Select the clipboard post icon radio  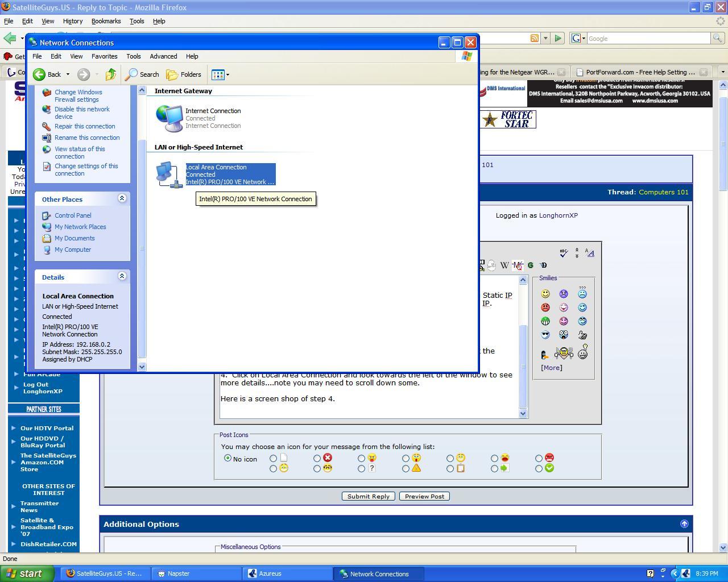tap(450, 469)
